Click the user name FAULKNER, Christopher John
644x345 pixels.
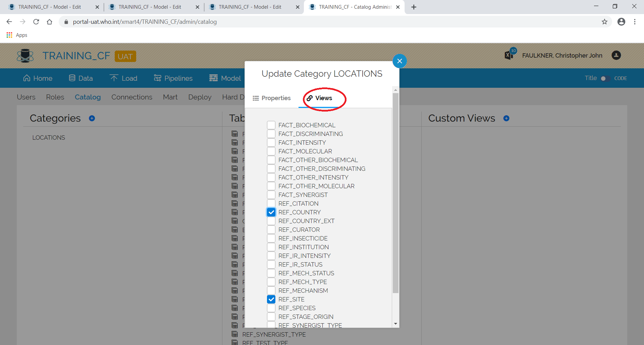point(562,56)
